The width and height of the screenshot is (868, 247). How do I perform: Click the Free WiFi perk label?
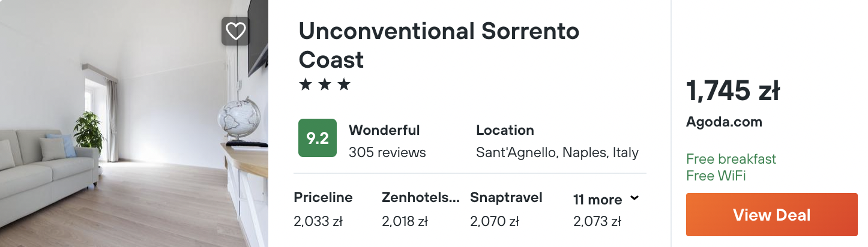(716, 176)
